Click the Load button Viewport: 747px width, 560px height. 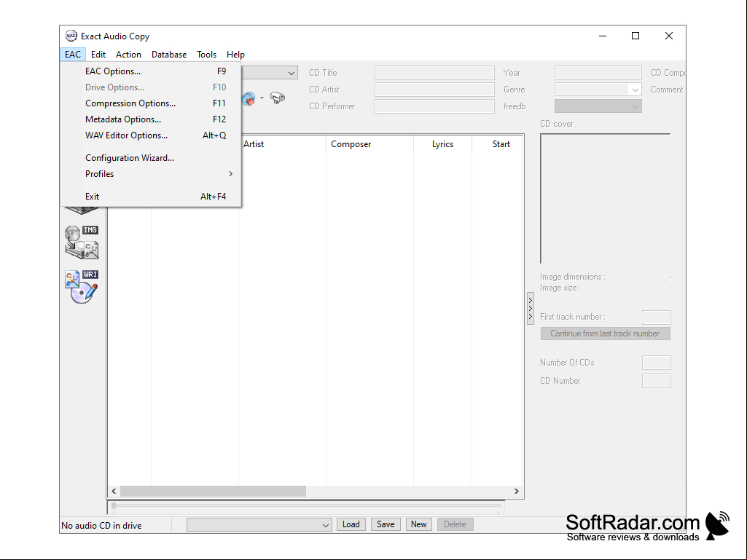(351, 524)
